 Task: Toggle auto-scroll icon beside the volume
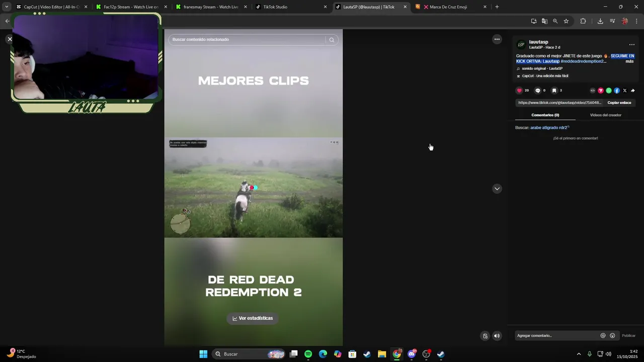tap(485, 336)
